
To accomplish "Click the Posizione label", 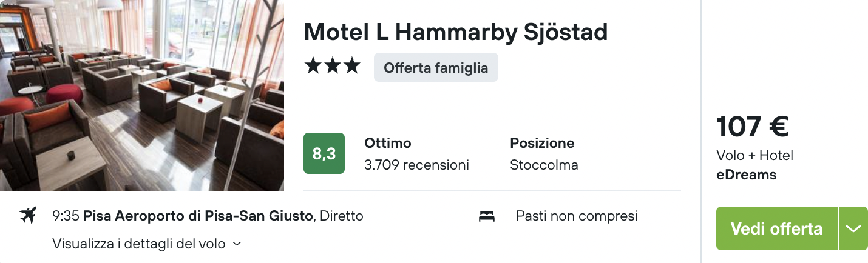I will (542, 144).
